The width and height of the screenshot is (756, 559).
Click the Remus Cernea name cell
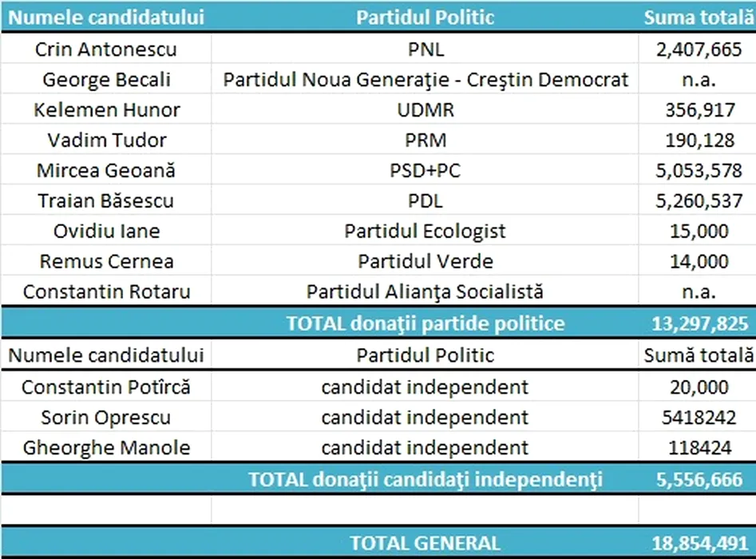(x=106, y=261)
